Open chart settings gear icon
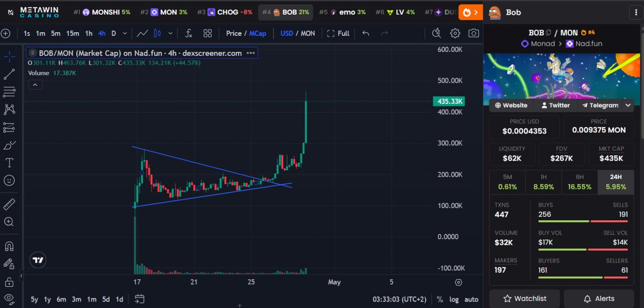Image resolution: width=644 pixels, height=308 pixels. click(455, 33)
